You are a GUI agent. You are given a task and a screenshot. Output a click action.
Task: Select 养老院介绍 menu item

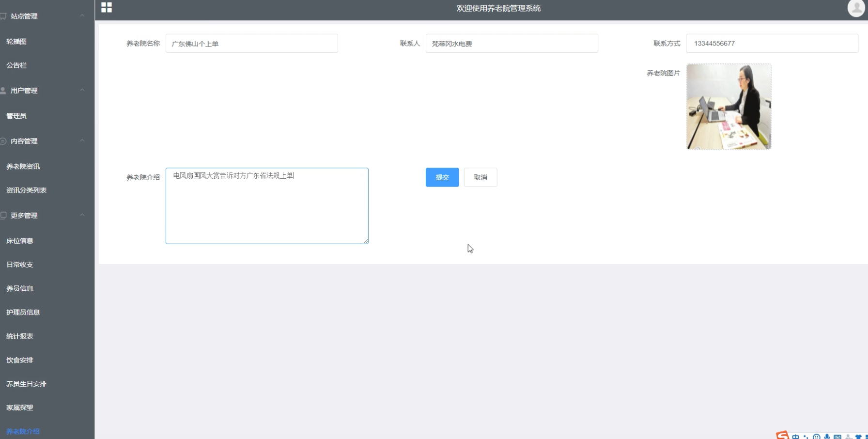(23, 432)
